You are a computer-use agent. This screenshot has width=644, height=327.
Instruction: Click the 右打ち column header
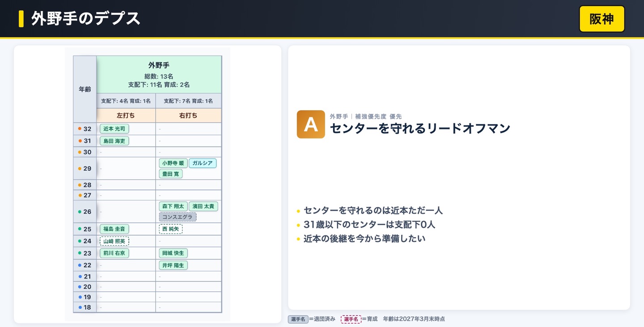click(188, 115)
